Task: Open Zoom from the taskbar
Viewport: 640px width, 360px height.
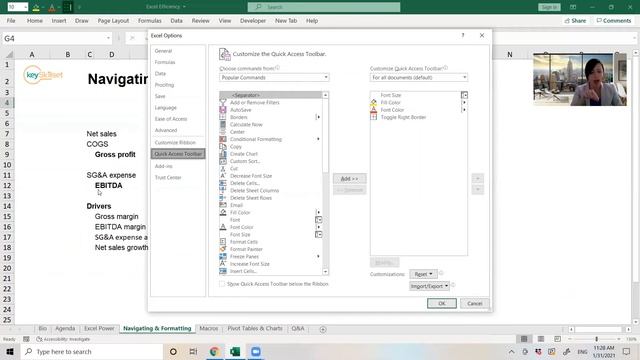Action: pyautogui.click(x=256, y=351)
